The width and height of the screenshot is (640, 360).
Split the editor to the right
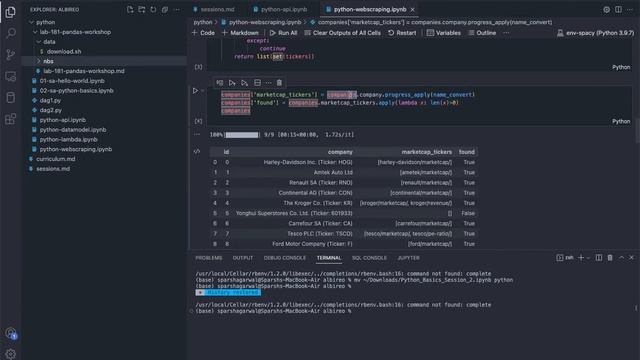coord(618,9)
